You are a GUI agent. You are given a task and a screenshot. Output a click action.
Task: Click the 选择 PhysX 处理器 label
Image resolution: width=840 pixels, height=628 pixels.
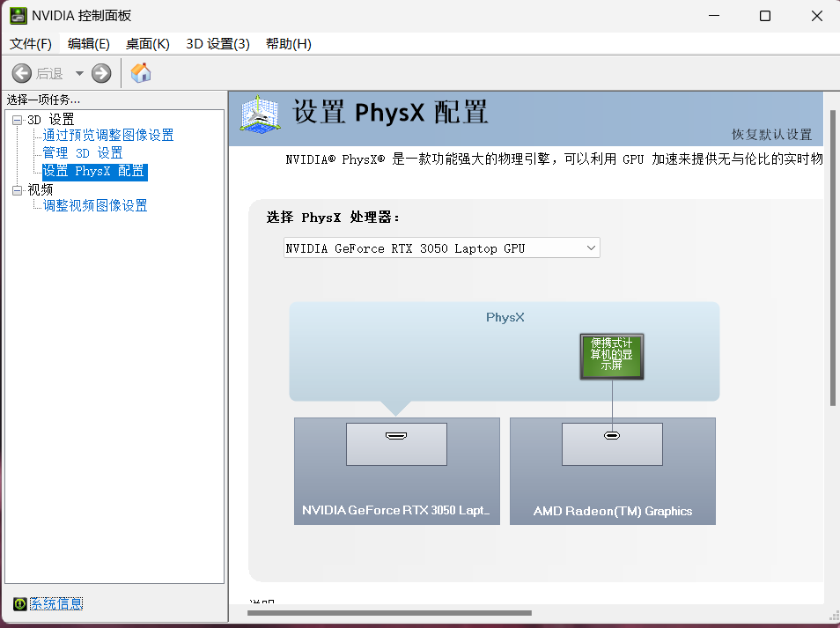[333, 218]
